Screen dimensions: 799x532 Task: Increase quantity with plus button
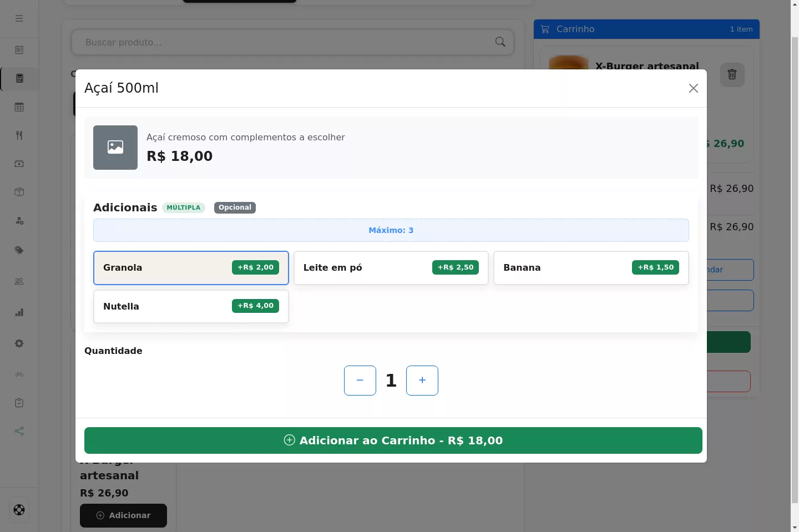422,381
